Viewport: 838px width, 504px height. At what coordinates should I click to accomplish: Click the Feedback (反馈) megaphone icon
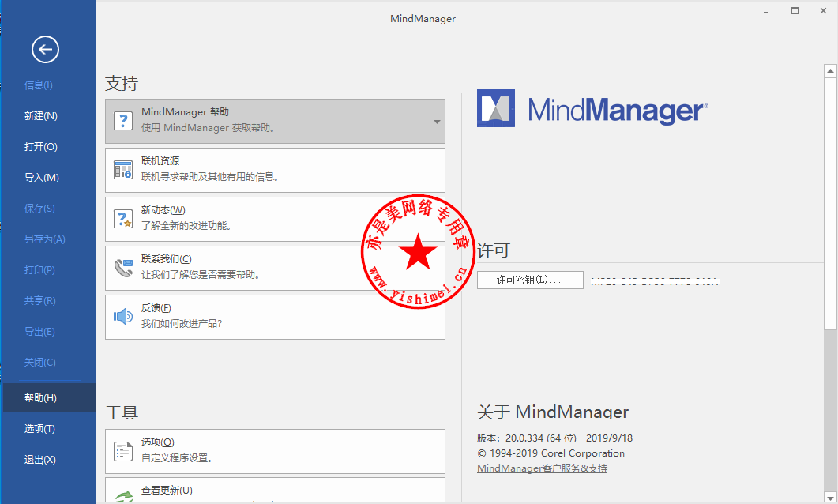click(123, 317)
